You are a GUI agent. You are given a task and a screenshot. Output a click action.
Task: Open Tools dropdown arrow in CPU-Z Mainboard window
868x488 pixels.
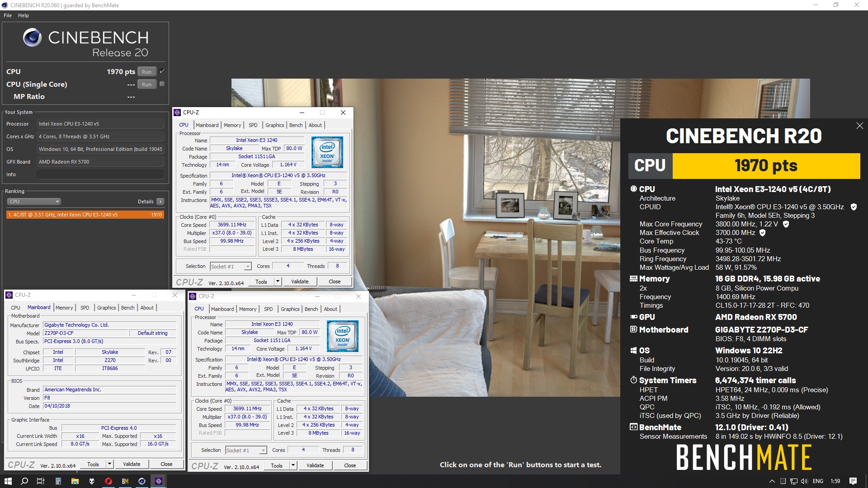(x=109, y=464)
